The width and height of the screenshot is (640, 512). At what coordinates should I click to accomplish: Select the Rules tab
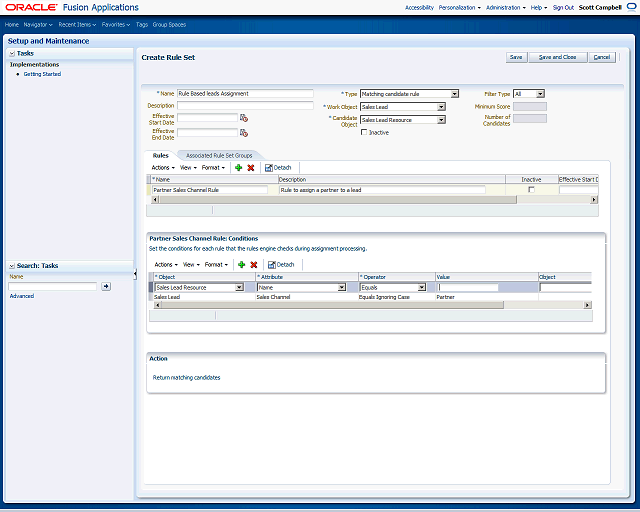click(160, 156)
